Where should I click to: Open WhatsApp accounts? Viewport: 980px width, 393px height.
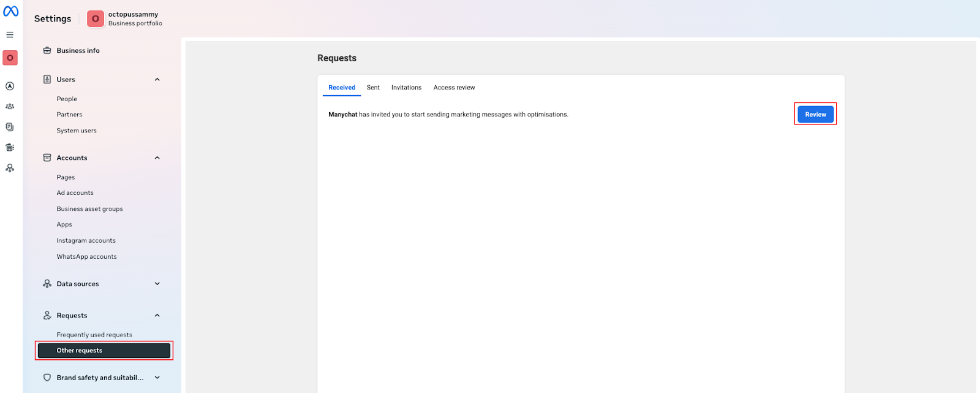pyautogui.click(x=86, y=257)
